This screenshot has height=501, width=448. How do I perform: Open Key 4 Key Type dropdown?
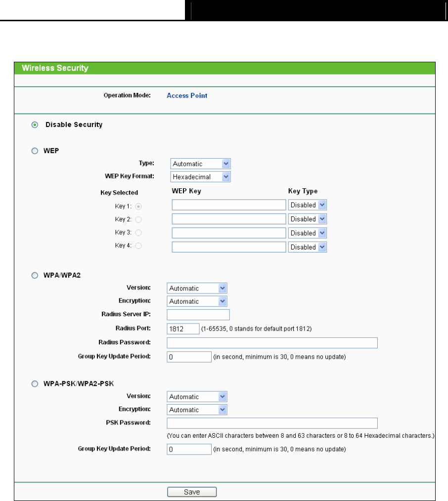[x=307, y=248]
